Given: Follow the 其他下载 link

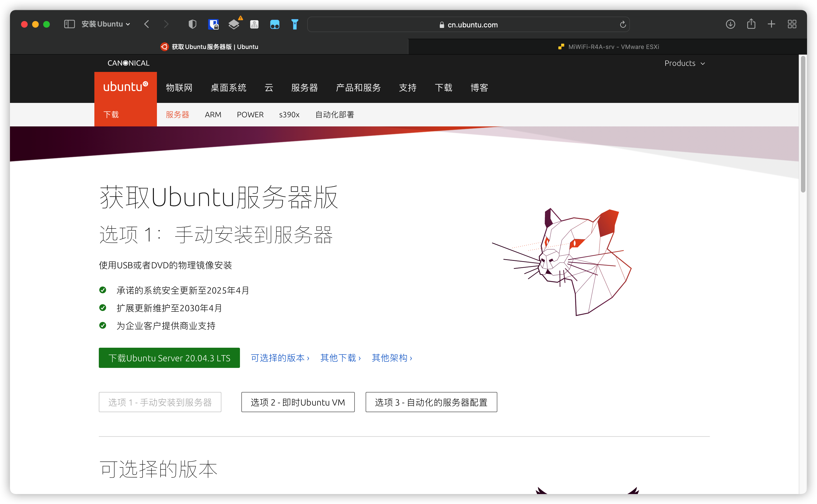Looking at the screenshot, I should tap(340, 358).
